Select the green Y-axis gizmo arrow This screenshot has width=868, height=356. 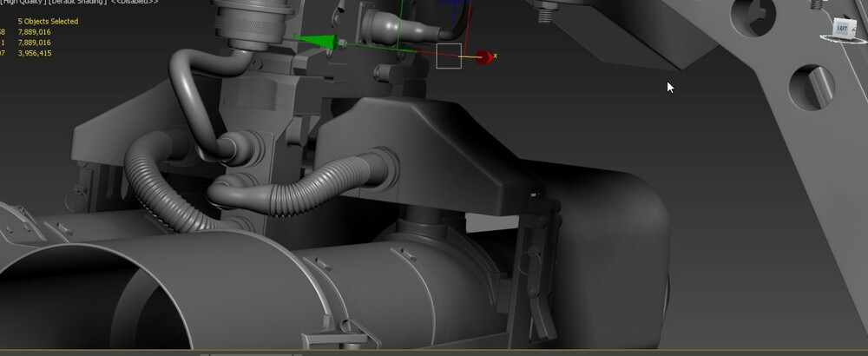tap(317, 41)
